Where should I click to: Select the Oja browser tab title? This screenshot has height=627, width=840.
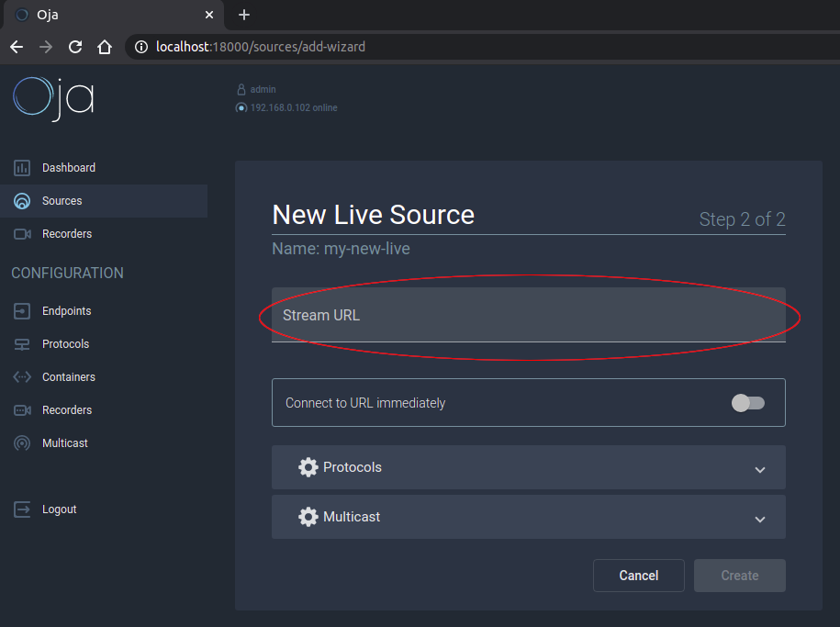coord(48,15)
